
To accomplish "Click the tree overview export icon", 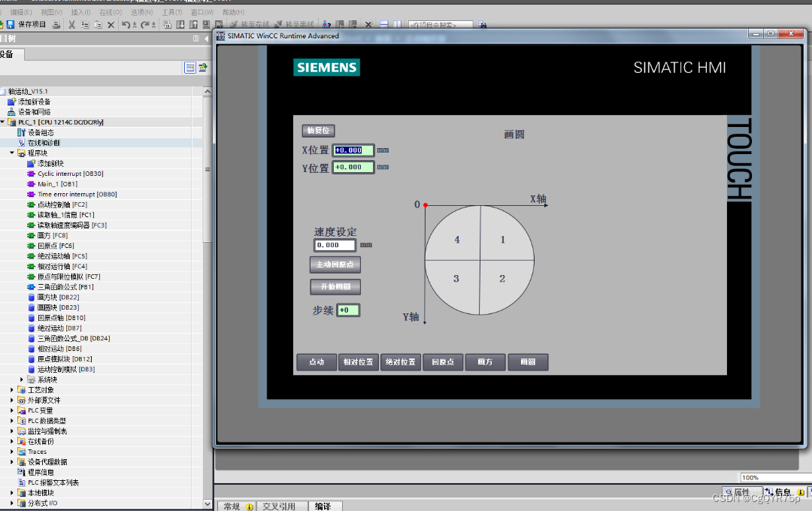I will click(203, 68).
